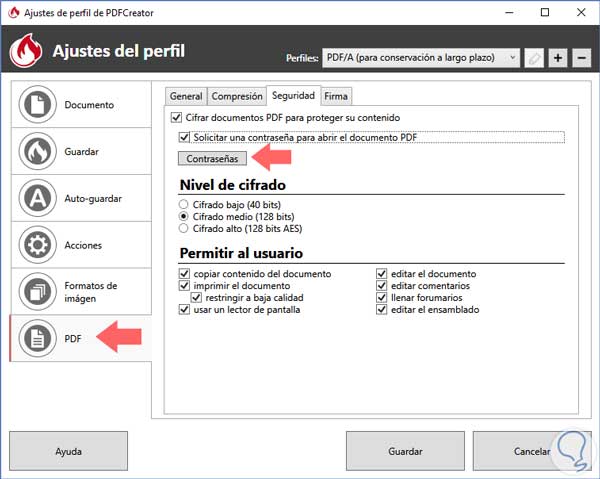This screenshot has height=479, width=600.
Task: Select the Formatos de imagen icon
Action: point(37,292)
